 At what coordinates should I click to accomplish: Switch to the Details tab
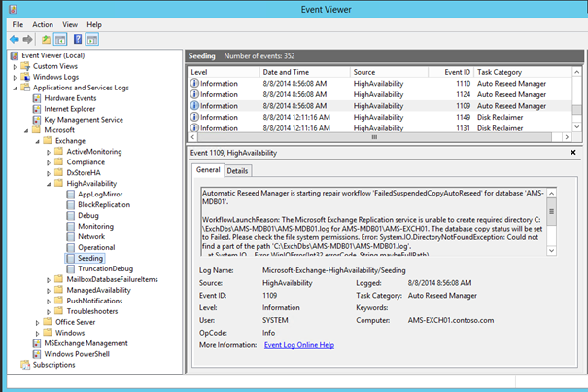(237, 171)
